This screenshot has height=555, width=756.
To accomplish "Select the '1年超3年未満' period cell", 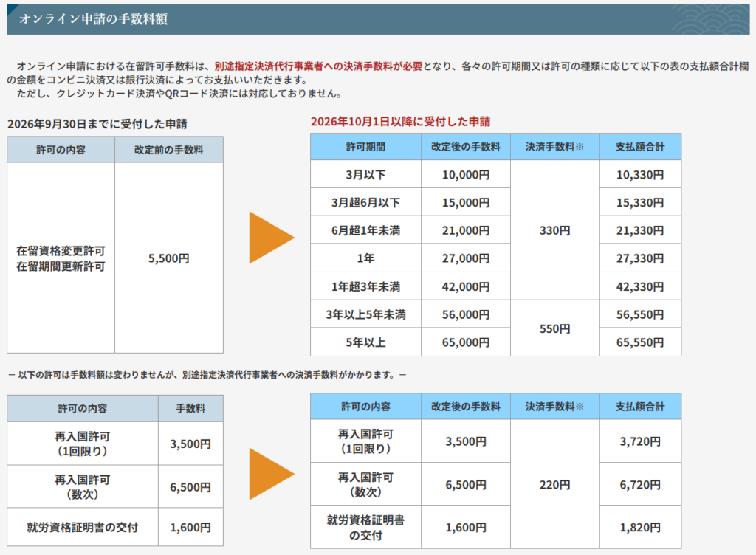I will pos(365,286).
